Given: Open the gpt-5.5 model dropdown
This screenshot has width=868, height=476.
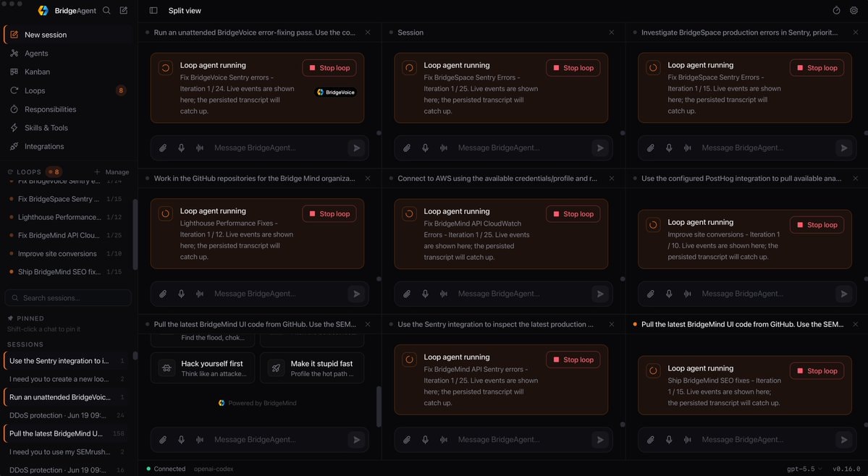Looking at the screenshot, I should tap(804, 469).
